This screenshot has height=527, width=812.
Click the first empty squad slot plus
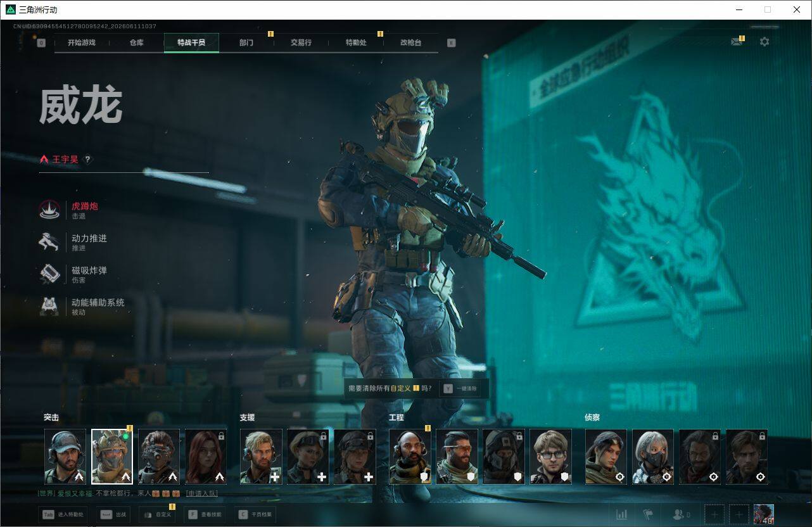coord(714,515)
